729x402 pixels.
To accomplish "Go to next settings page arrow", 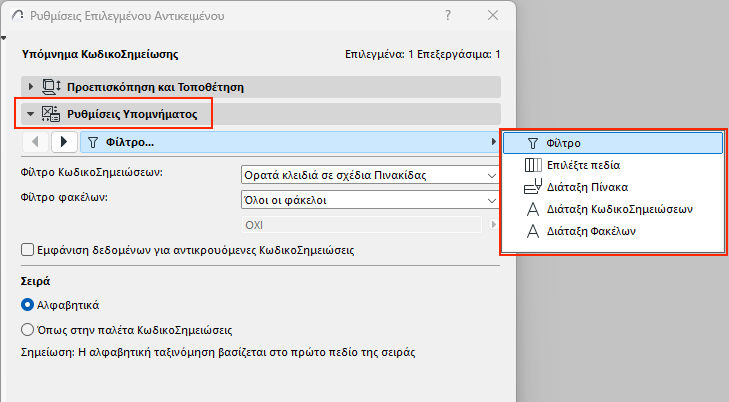I will (64, 142).
